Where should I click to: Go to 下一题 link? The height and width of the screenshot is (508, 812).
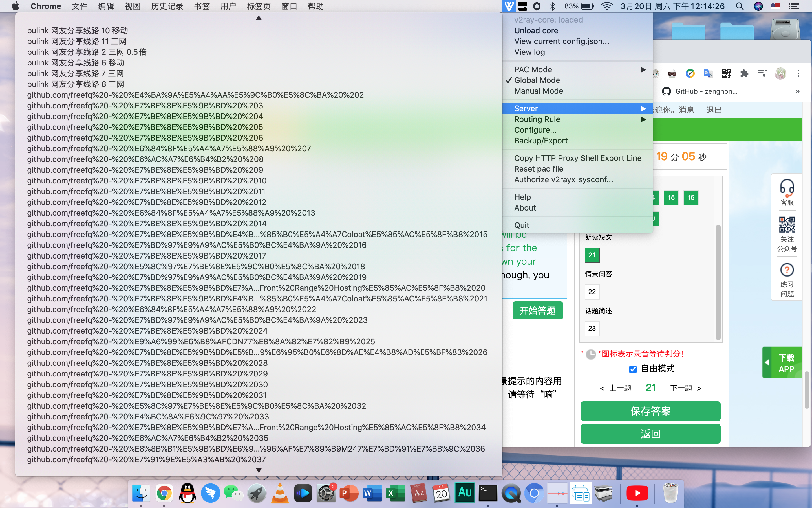(x=685, y=388)
